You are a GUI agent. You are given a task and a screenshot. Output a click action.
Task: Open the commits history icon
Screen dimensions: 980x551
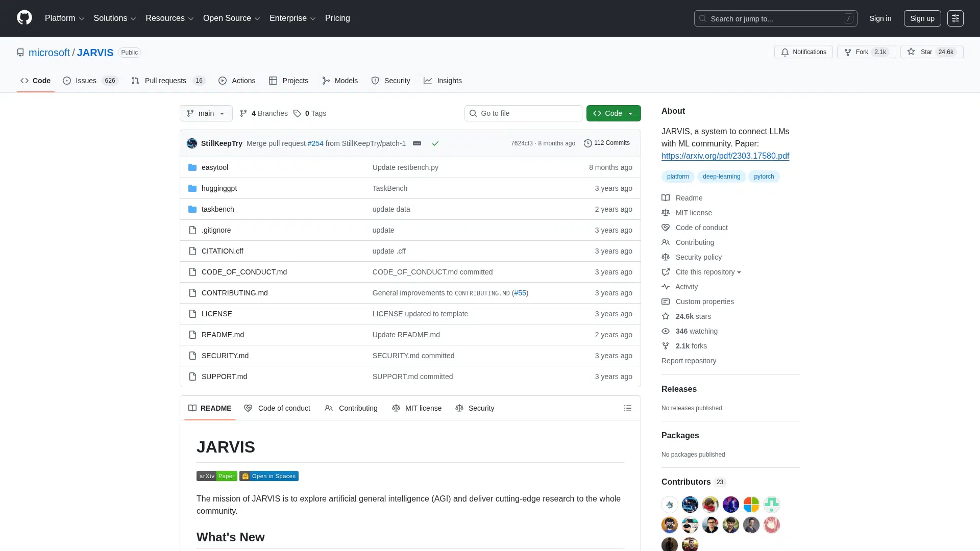point(588,143)
